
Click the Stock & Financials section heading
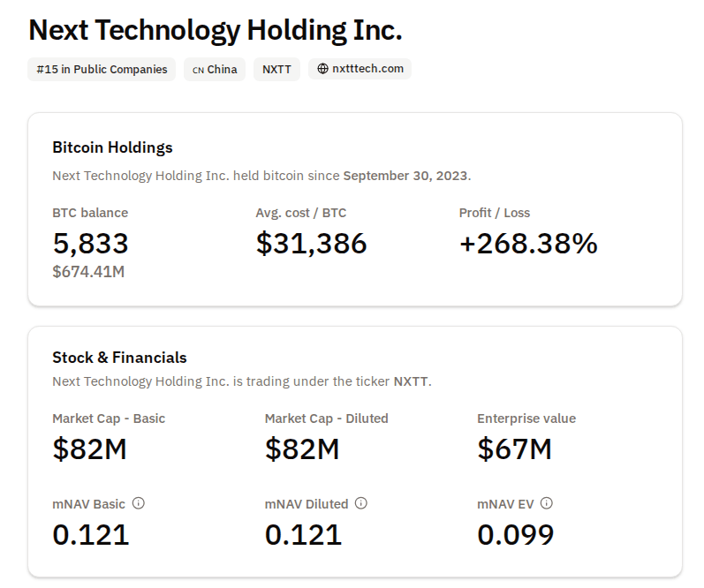(x=119, y=358)
